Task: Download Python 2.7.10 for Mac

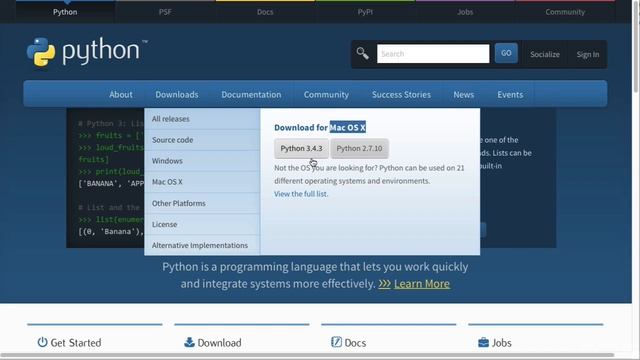Action: point(359,148)
